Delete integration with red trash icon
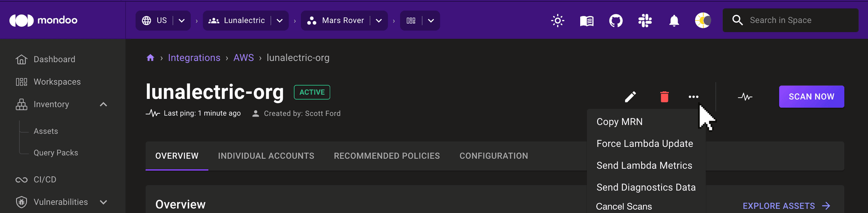The image size is (868, 213). (664, 97)
